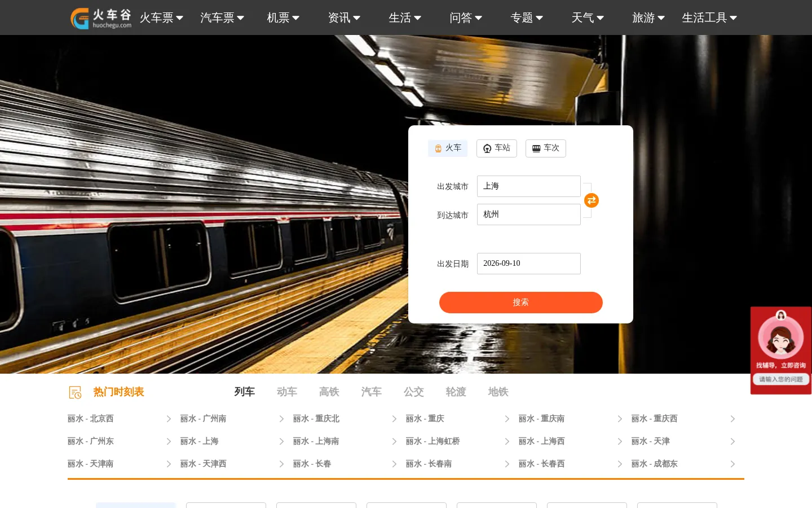Open the 丽水 - 重庆西 timetable link

[655, 419]
